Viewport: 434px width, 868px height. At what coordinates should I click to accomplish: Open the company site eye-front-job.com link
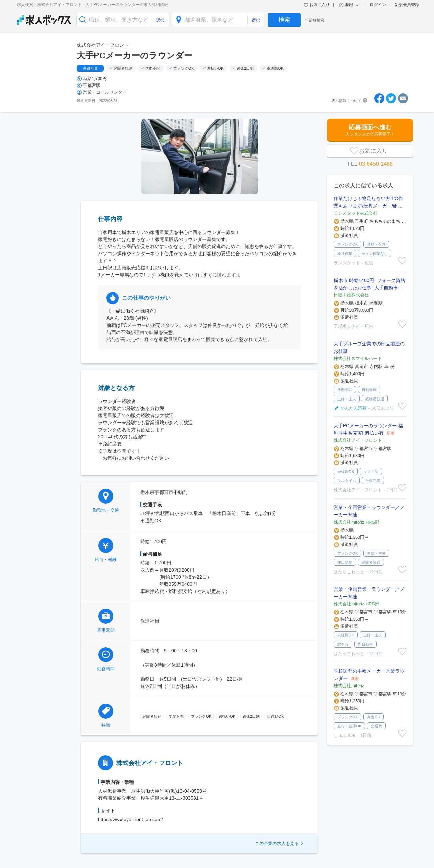coord(130,820)
